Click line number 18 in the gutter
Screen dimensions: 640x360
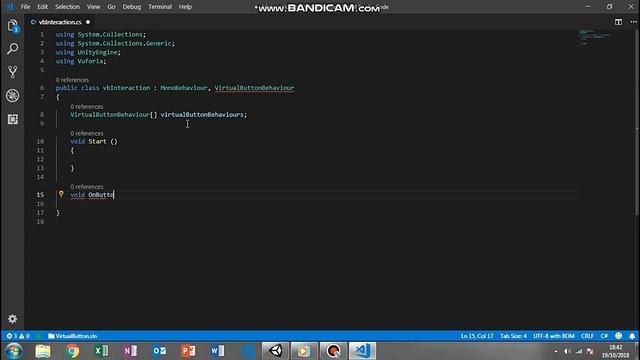pyautogui.click(x=40, y=222)
